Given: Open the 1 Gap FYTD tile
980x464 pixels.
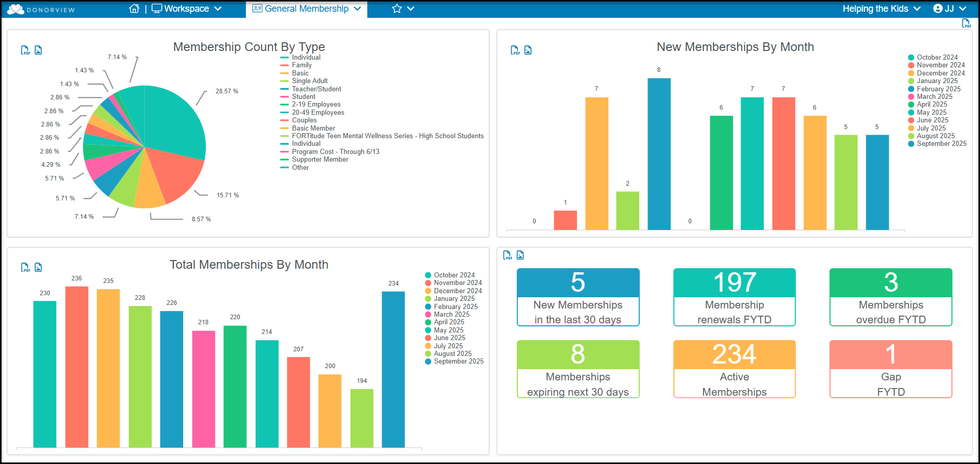Looking at the screenshot, I should (x=891, y=369).
